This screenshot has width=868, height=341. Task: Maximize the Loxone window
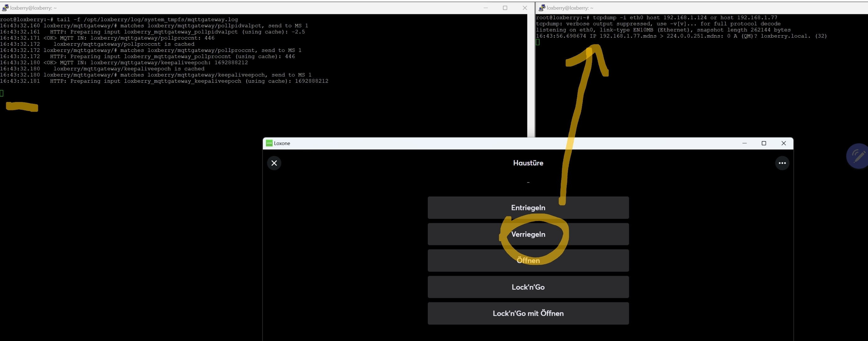pos(764,143)
